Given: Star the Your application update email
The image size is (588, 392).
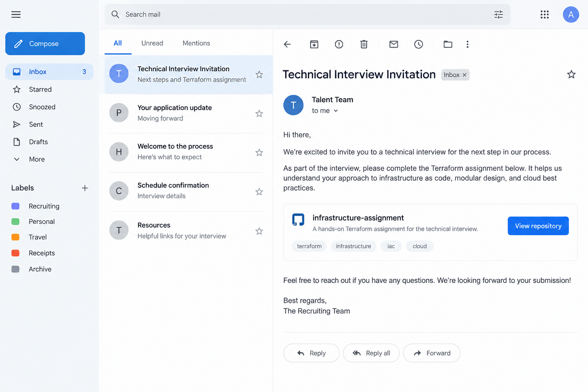Looking at the screenshot, I should coord(259,114).
